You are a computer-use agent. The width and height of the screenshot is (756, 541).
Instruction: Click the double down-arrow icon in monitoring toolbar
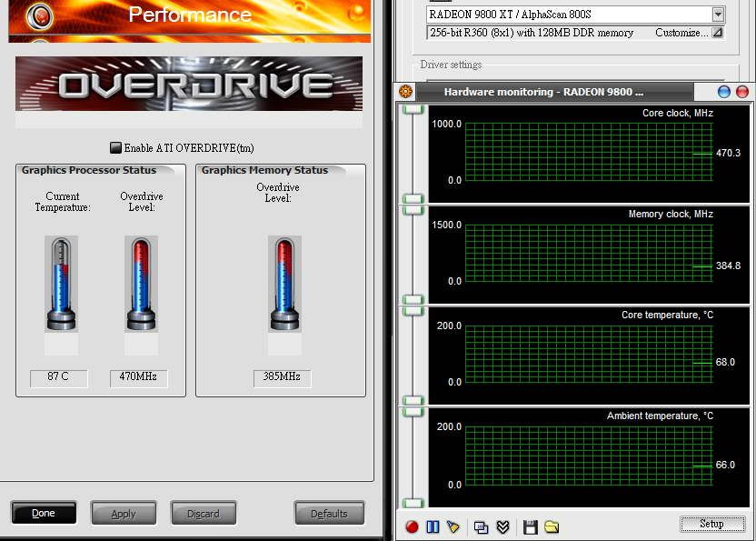(x=502, y=527)
